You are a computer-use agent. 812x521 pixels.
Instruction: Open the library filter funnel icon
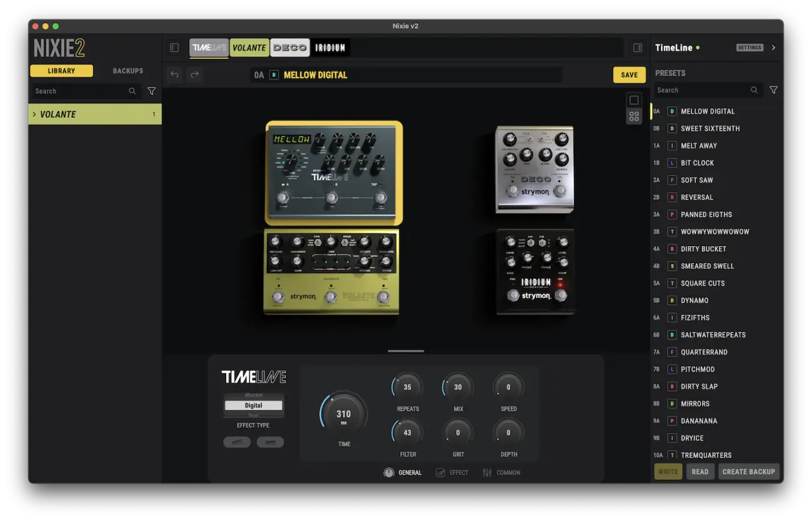coord(152,91)
